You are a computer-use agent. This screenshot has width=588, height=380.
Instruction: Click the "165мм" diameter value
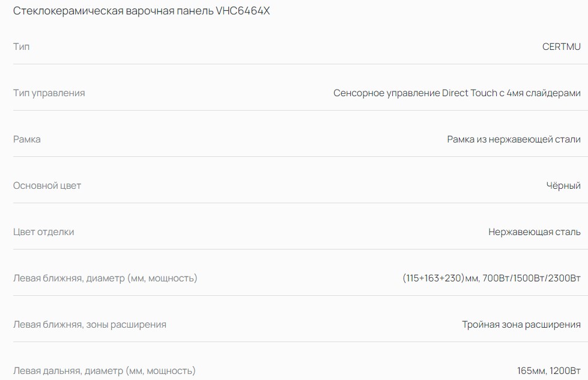pyautogui.click(x=531, y=371)
